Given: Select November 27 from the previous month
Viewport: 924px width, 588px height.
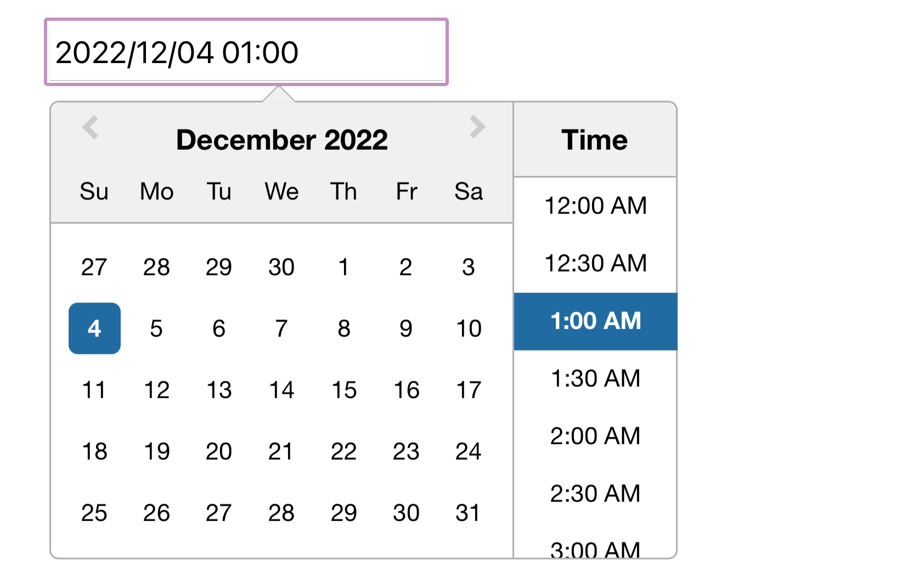Looking at the screenshot, I should [x=94, y=267].
